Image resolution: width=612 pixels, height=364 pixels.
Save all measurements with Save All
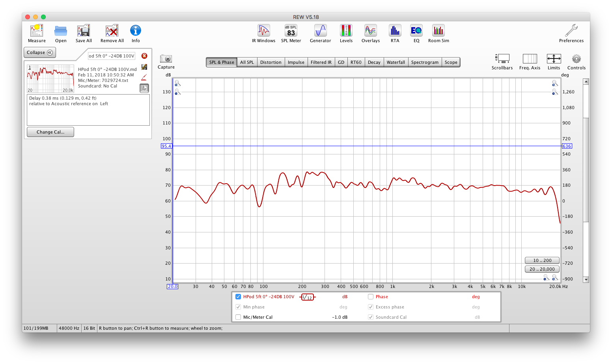[84, 33]
